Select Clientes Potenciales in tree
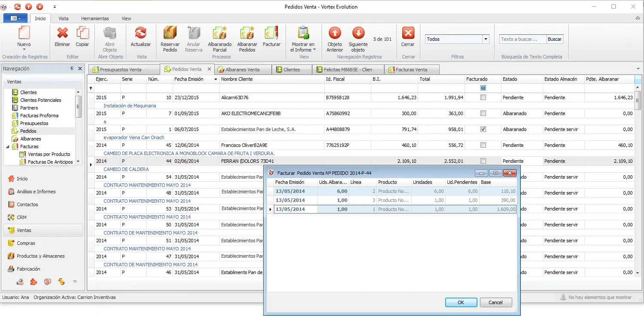The image size is (644, 317). tap(40, 100)
